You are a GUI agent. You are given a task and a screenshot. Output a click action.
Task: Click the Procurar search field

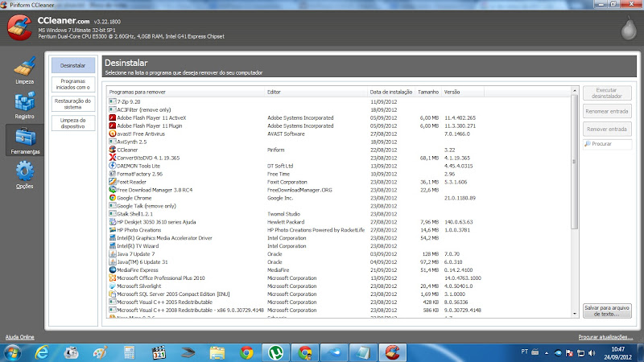click(607, 144)
